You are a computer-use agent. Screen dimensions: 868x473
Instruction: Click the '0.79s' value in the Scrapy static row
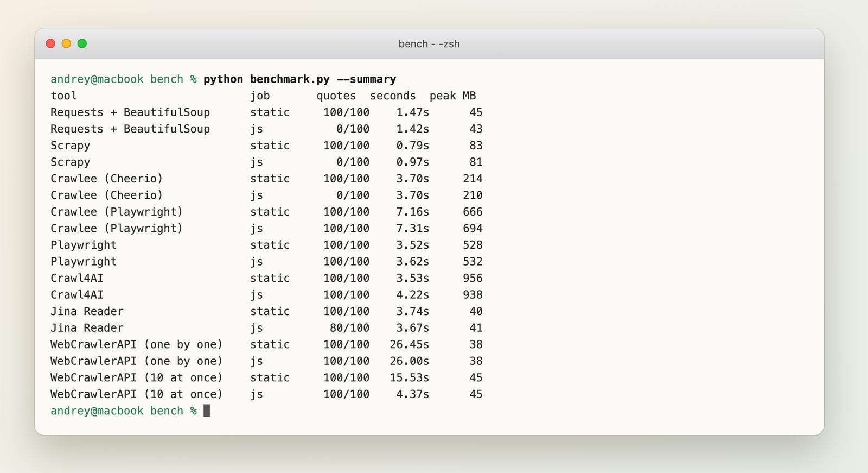(412, 146)
